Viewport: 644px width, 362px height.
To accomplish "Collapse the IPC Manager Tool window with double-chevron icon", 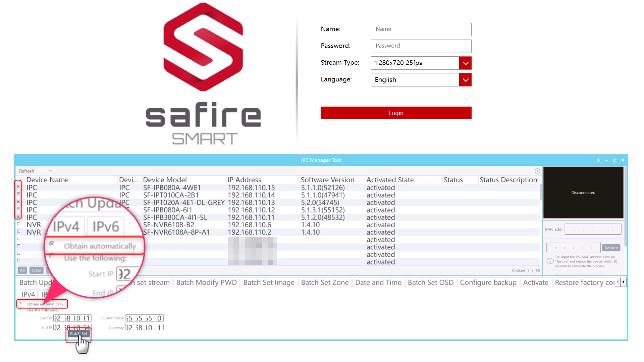I will [x=598, y=160].
